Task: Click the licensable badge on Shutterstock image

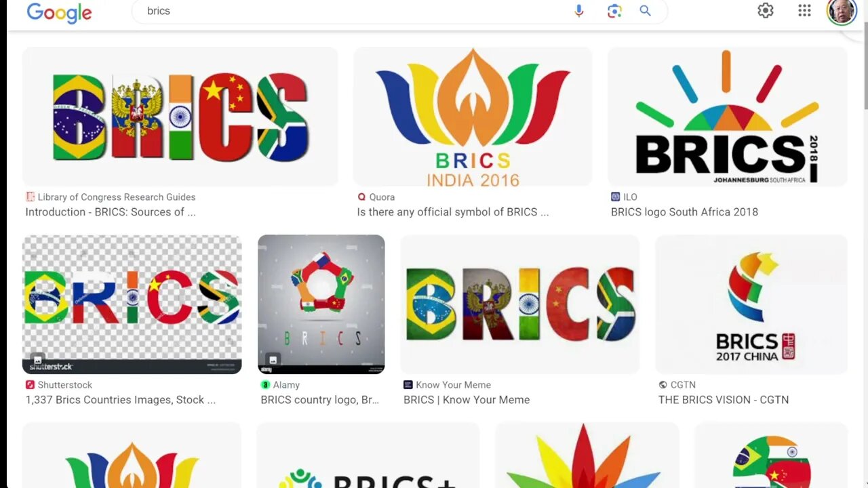Action: point(37,359)
